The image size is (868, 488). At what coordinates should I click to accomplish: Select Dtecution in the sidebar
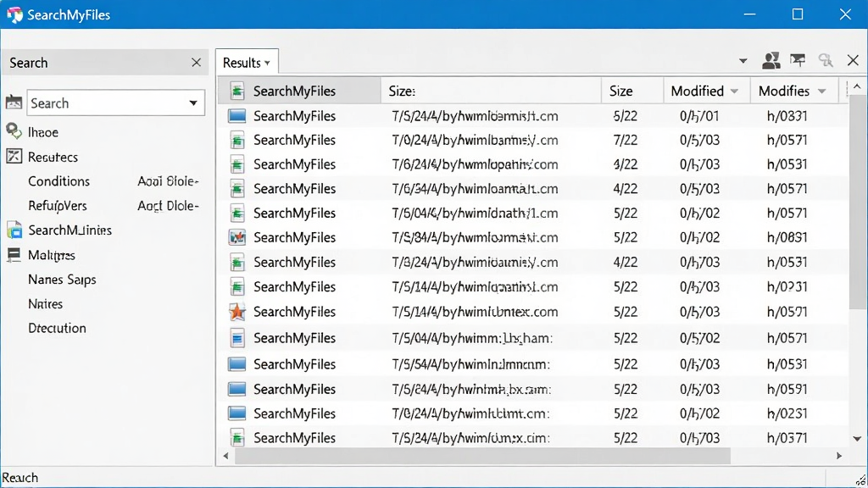57,328
